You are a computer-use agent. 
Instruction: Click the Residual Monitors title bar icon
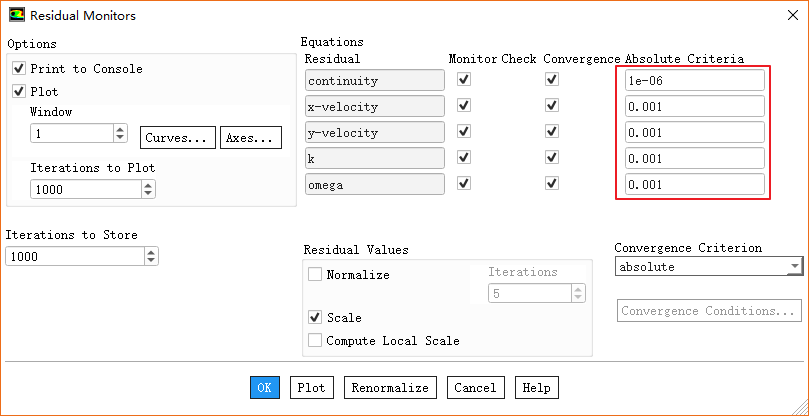[x=16, y=16]
